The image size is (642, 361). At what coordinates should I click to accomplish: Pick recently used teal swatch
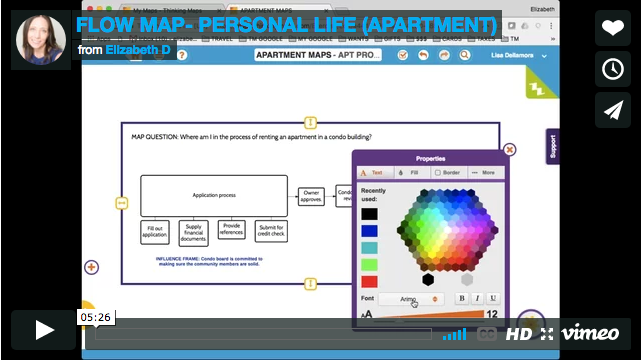click(369, 248)
